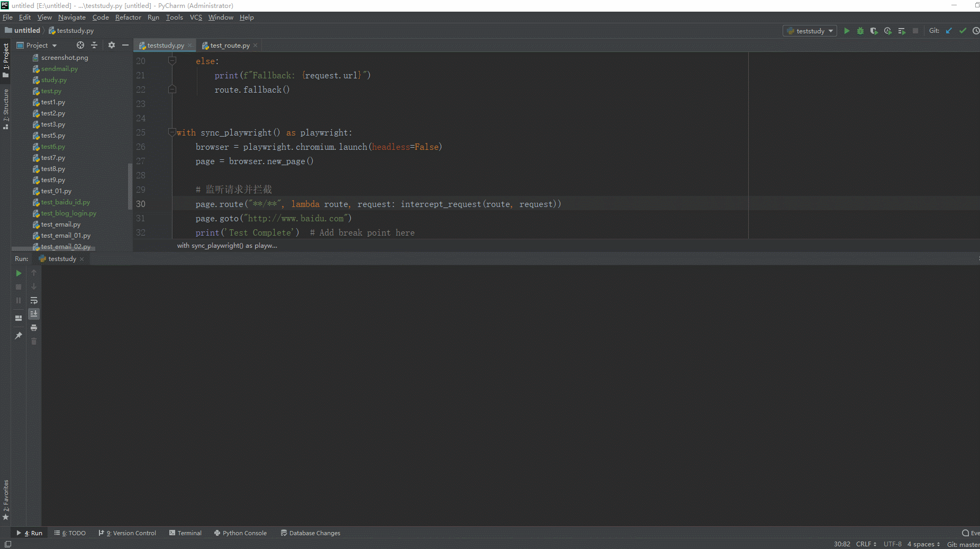Run teststudy with coverage
Viewport: 980px width, 549px height.
[874, 31]
